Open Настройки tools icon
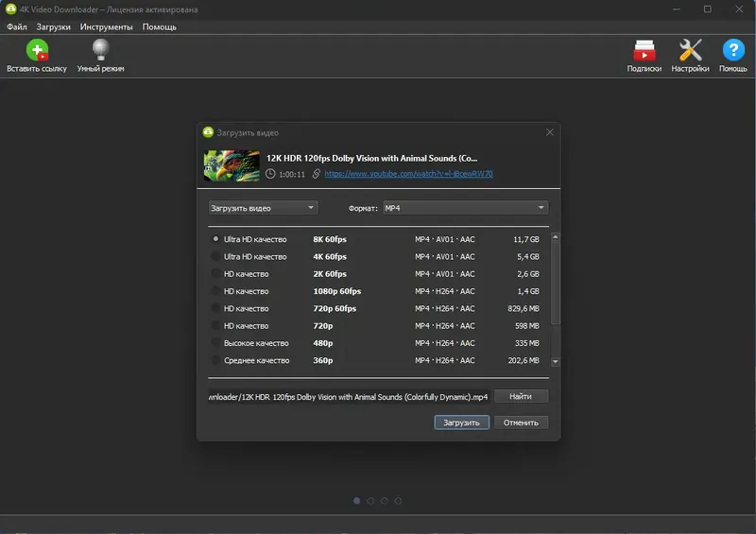 pos(690,50)
